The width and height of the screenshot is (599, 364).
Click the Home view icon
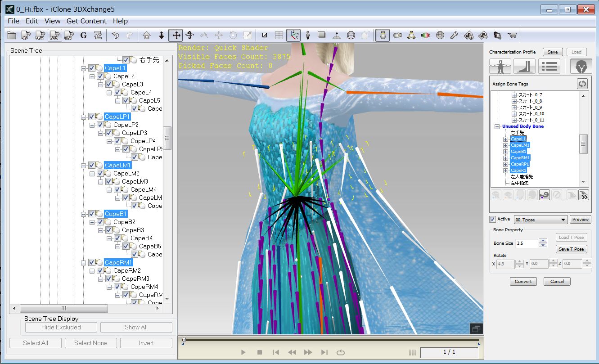146,35
